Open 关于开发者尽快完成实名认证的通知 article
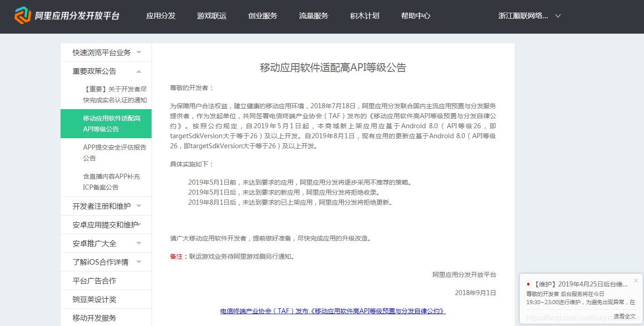Viewport: 644px width, 326px height. coord(115,95)
